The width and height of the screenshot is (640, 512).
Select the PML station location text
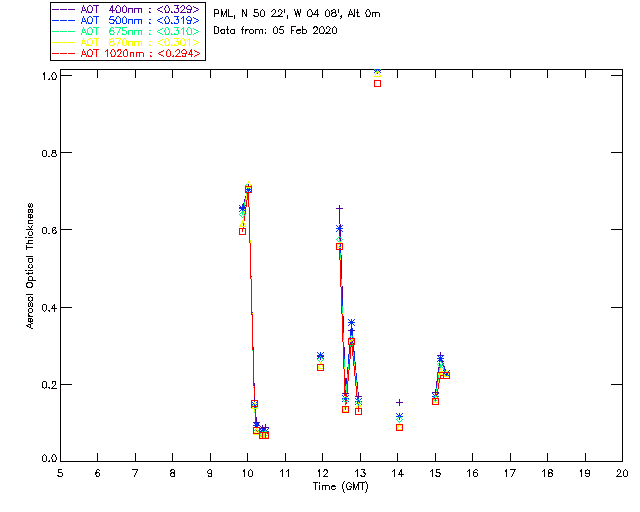tap(297, 14)
